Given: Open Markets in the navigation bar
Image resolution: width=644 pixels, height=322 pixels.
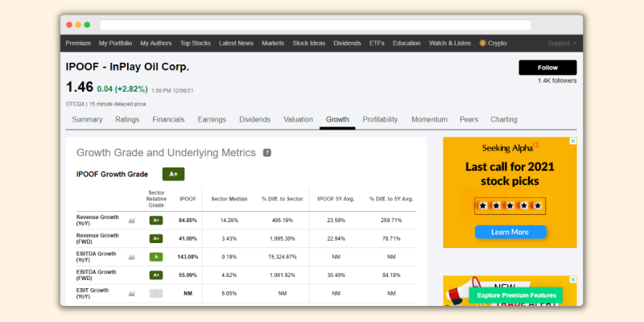Looking at the screenshot, I should (x=273, y=43).
